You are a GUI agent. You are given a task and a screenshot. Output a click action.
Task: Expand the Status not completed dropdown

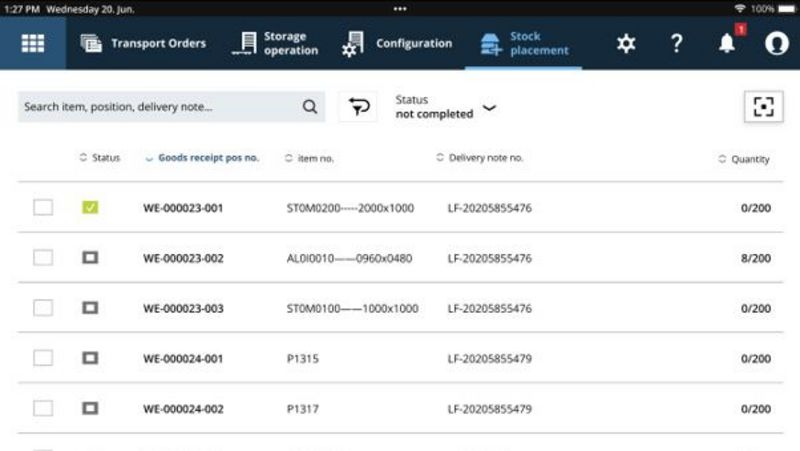(489, 108)
